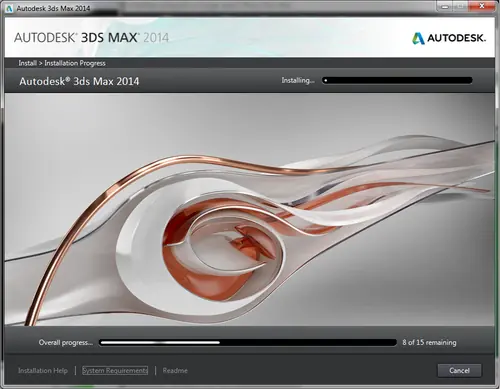Click the "8 of 15 remaining" text
Viewport: 500px width, 389px height.
tap(429, 342)
